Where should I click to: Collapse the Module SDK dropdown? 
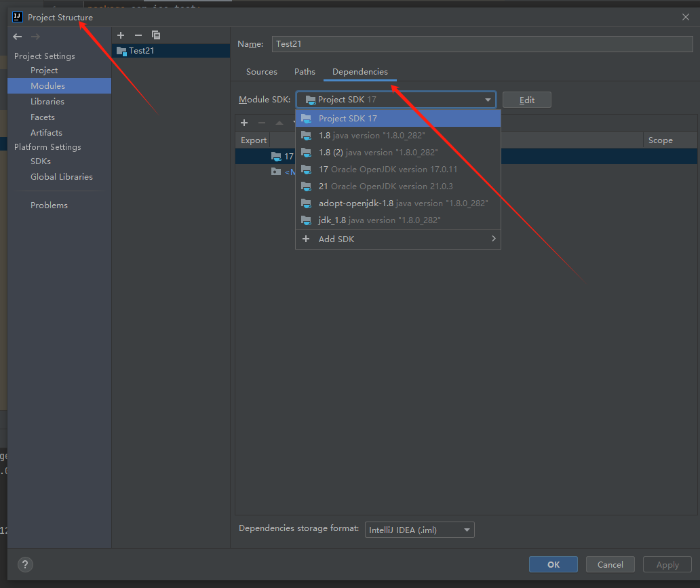pyautogui.click(x=488, y=100)
